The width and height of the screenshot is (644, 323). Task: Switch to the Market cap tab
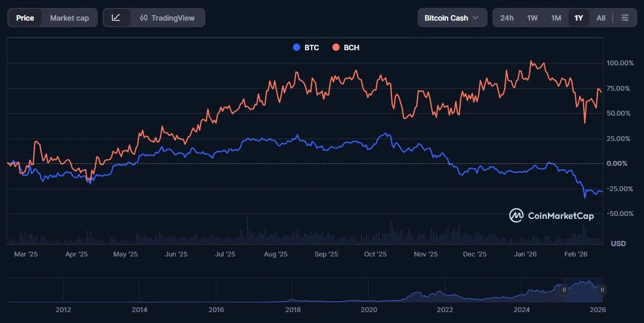tap(69, 18)
